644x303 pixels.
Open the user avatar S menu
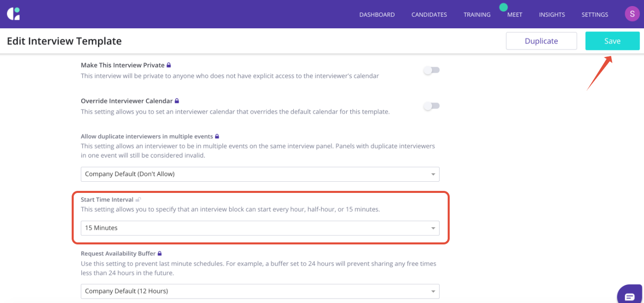(632, 14)
